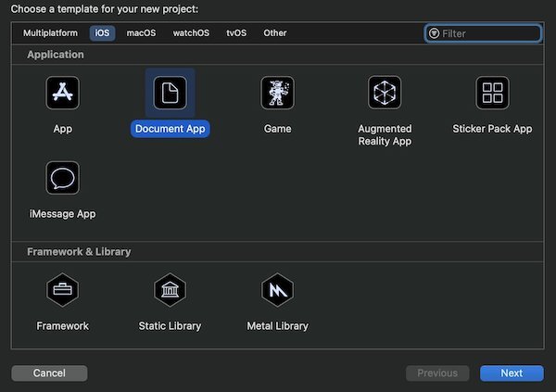The height and width of the screenshot is (392, 556).
Task: Select the Document App template icon
Action: tap(170, 93)
